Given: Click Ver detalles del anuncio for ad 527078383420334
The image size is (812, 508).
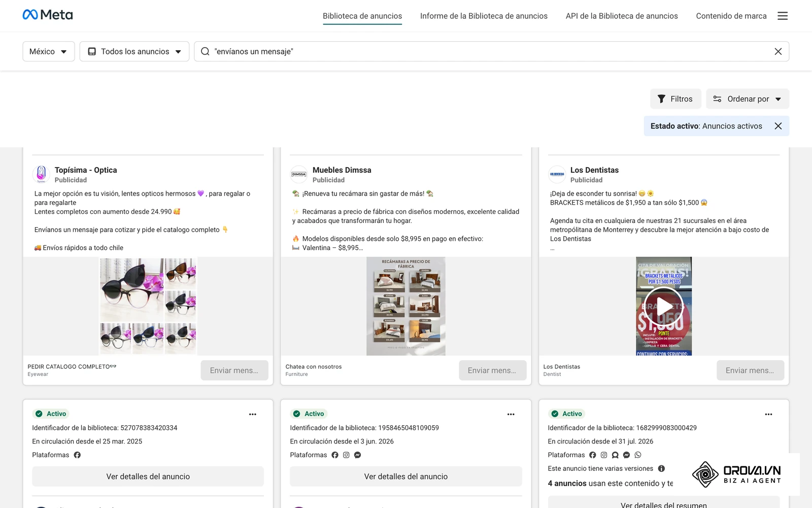Looking at the screenshot, I should coord(148,477).
